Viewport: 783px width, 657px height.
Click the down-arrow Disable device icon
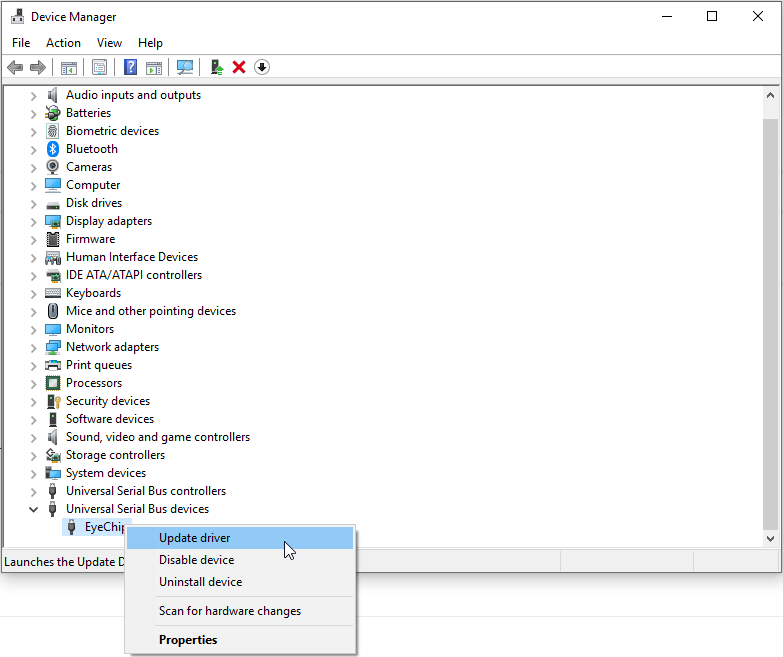click(262, 67)
